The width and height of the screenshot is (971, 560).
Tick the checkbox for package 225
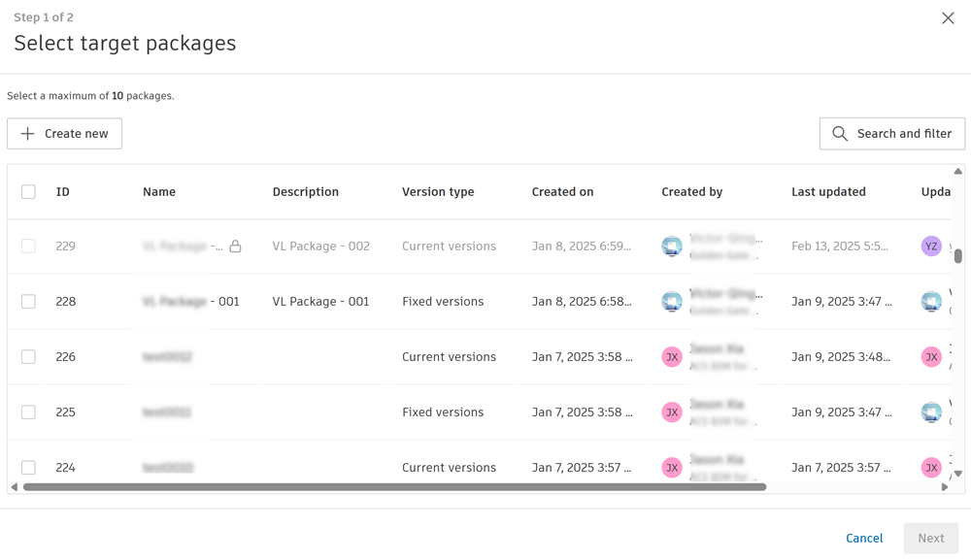click(28, 412)
